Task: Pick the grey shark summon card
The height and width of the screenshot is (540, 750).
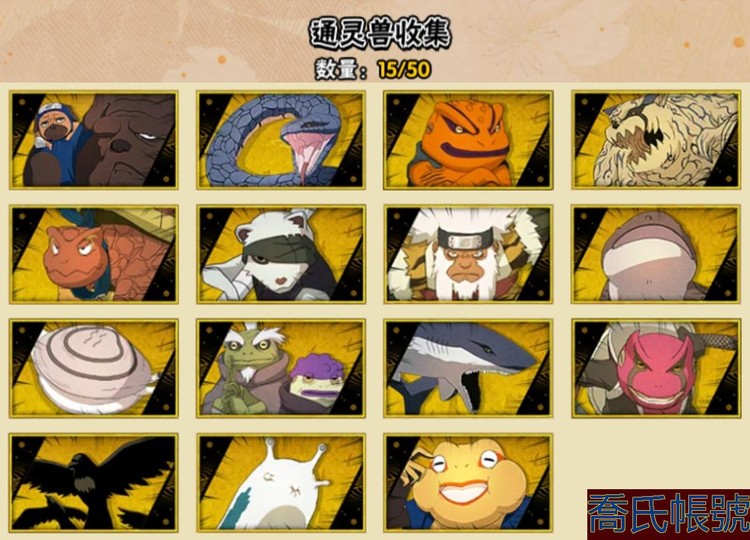Action: pyautogui.click(x=468, y=368)
